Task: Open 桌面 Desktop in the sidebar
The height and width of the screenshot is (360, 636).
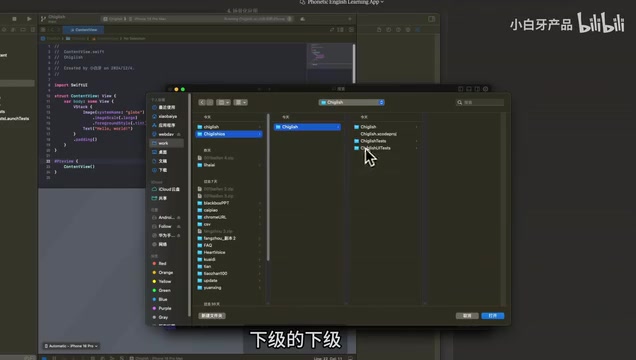Action: [x=166, y=152]
